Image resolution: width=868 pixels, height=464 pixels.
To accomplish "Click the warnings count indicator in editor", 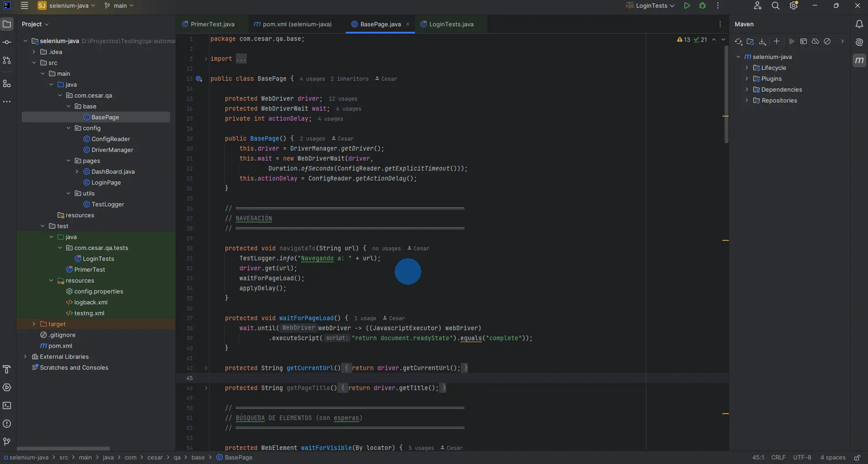I will click(x=684, y=39).
